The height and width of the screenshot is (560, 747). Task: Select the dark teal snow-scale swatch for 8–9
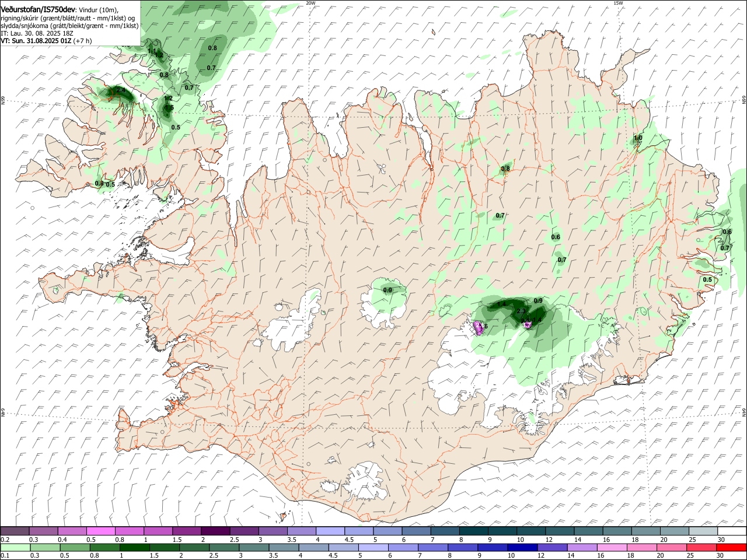click(474, 531)
